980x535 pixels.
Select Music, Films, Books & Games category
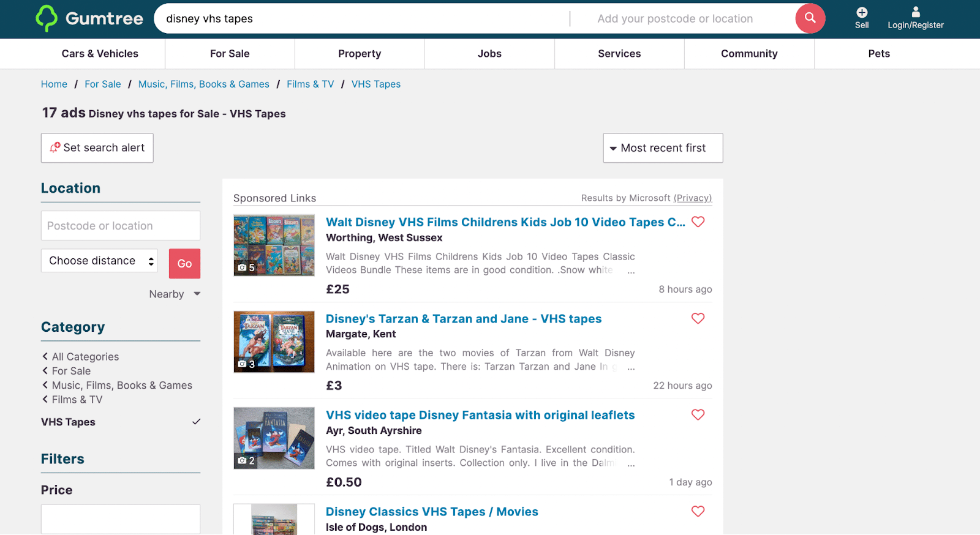(122, 385)
